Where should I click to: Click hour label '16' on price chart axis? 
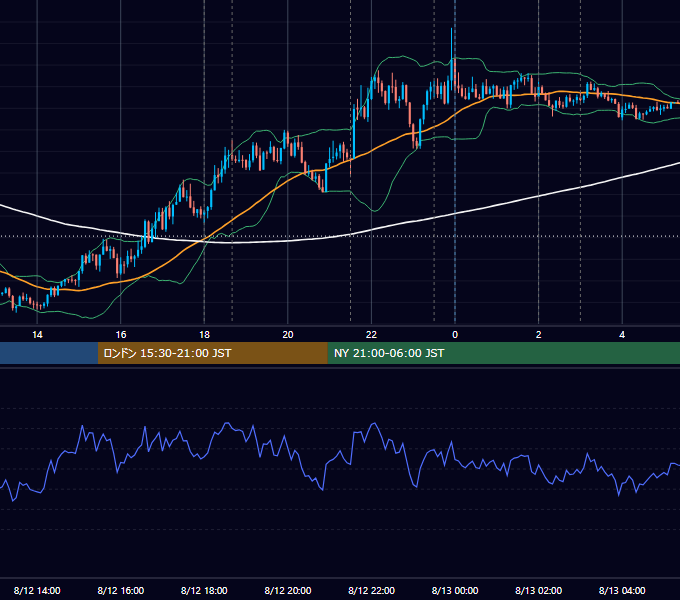[x=121, y=335]
